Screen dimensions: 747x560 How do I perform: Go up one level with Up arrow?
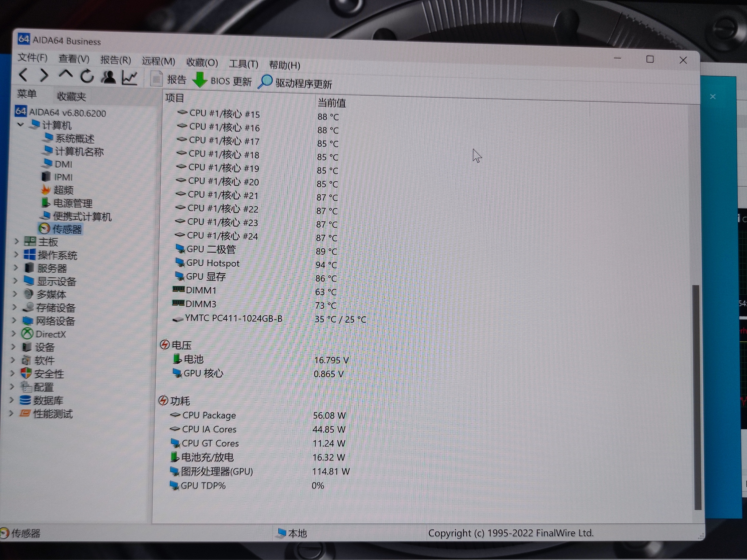[x=65, y=74]
